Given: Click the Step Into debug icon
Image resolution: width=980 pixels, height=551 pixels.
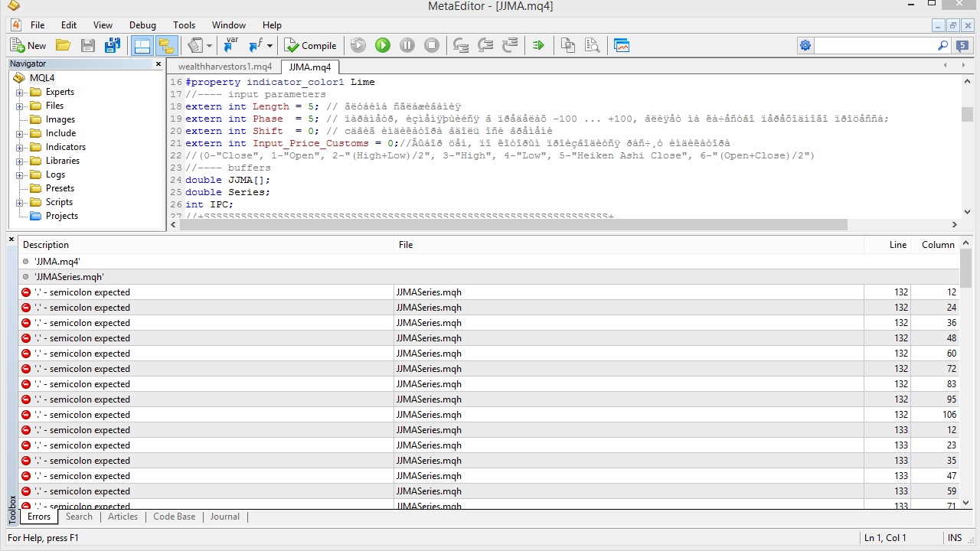Looking at the screenshot, I should [461, 46].
